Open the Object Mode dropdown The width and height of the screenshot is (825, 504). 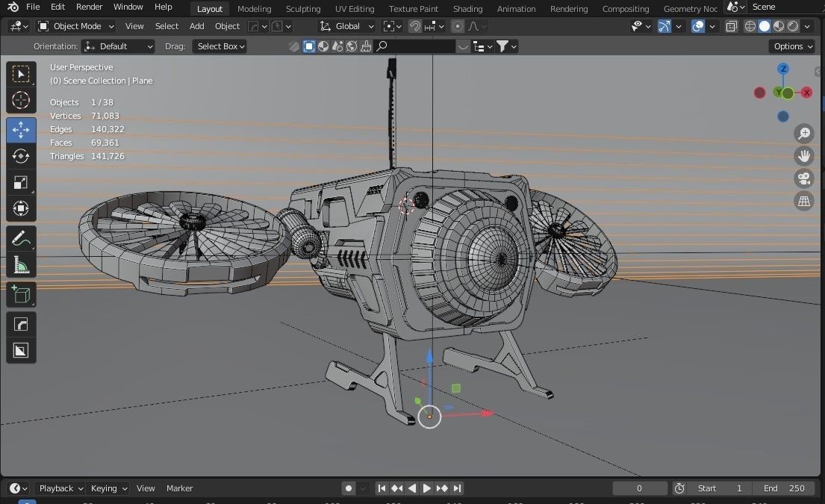[76, 26]
